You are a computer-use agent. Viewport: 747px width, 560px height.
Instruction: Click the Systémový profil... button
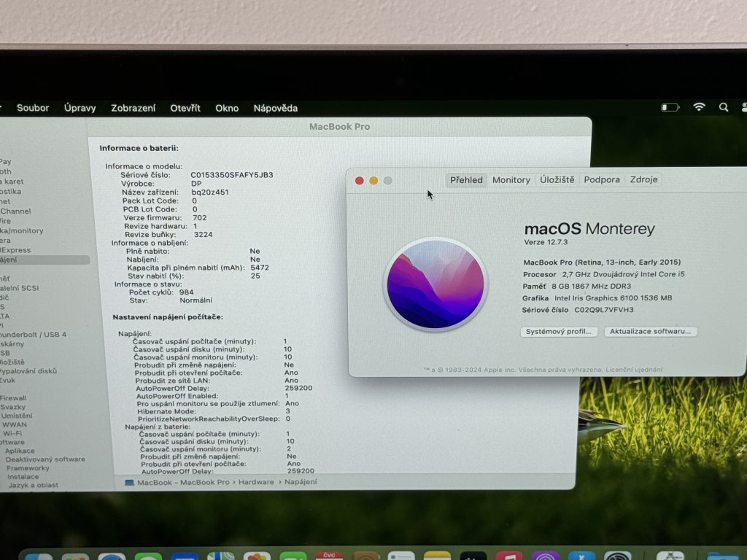(558, 332)
